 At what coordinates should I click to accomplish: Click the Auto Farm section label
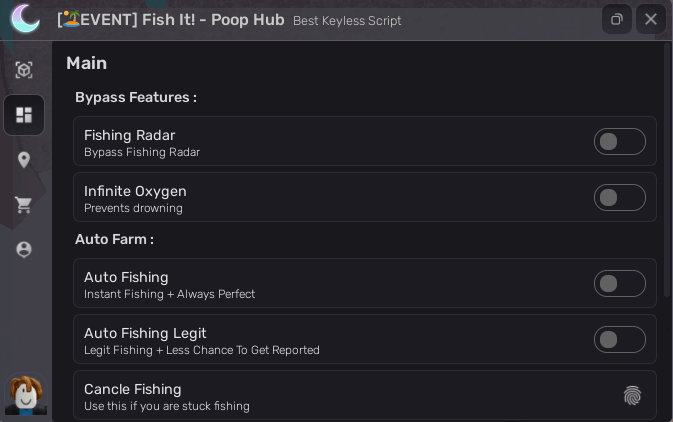[x=114, y=240]
